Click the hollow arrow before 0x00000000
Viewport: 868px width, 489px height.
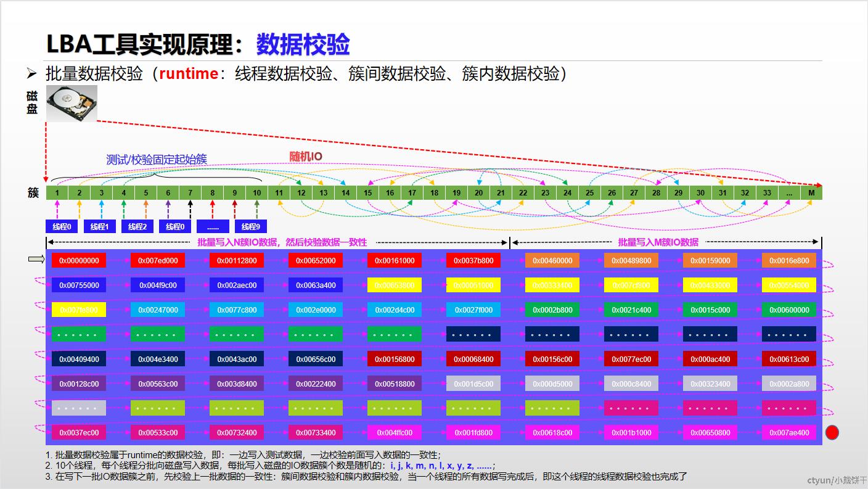click(x=36, y=260)
